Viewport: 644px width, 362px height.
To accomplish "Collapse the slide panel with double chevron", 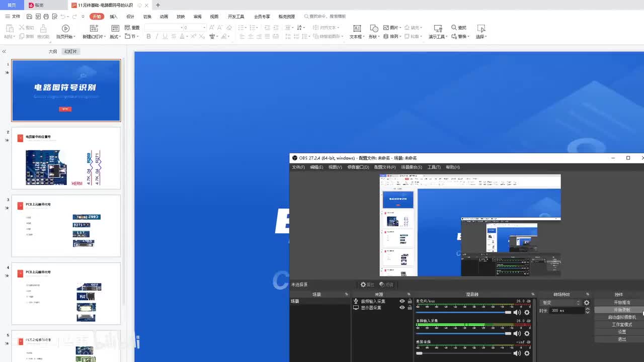I will (x=4, y=52).
